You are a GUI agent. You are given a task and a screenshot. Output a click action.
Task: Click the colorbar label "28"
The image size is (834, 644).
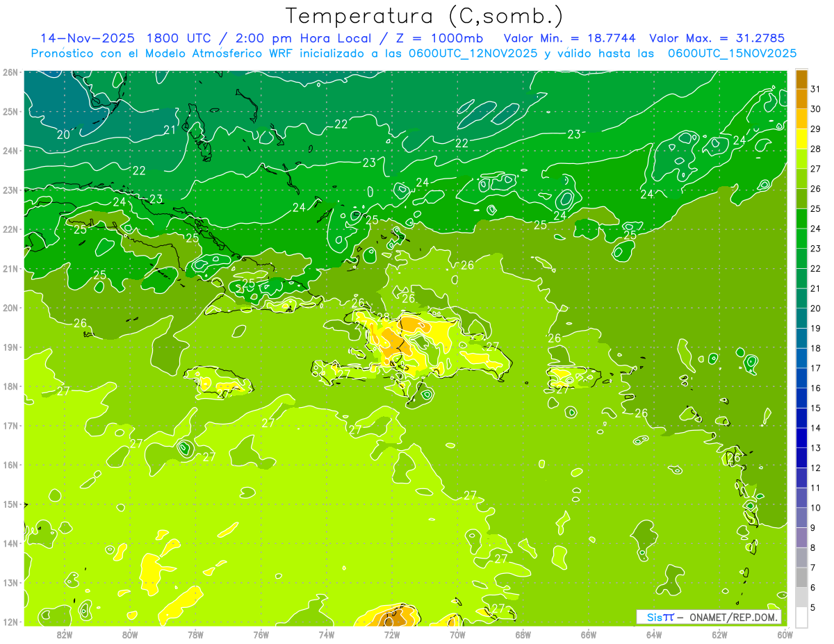815,149
